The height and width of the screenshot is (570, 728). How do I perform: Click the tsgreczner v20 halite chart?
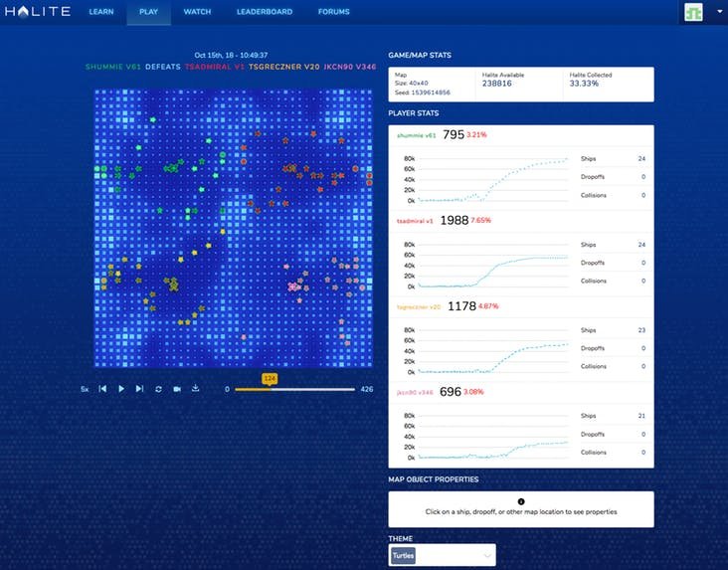pyautogui.click(x=486, y=351)
